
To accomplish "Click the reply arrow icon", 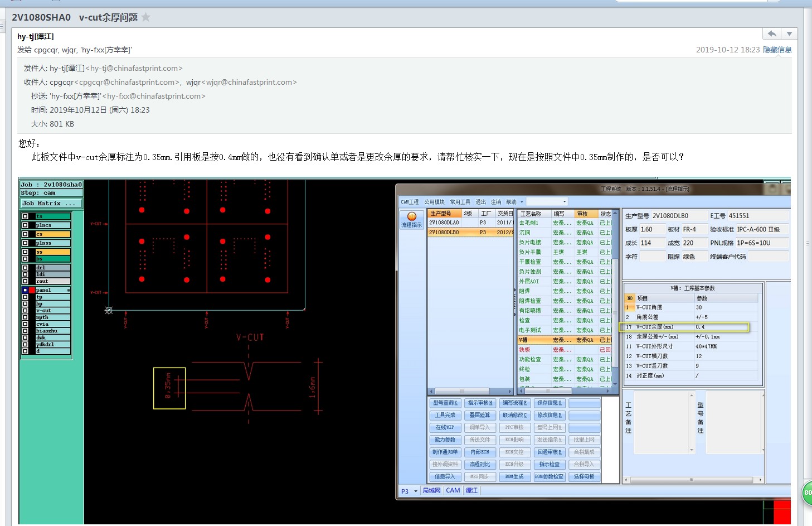I will coord(772,34).
